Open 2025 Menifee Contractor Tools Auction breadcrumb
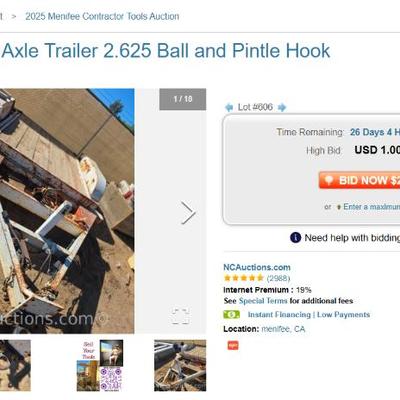The height and width of the screenshot is (400, 400). point(102,16)
